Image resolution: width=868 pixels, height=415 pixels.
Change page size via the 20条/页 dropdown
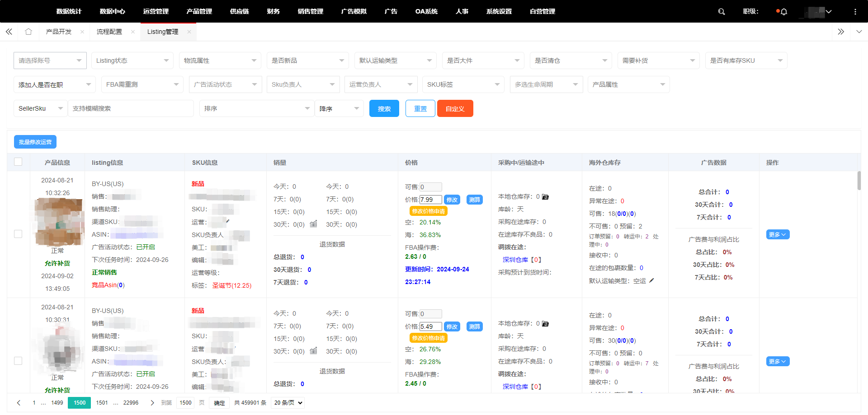[287, 402]
